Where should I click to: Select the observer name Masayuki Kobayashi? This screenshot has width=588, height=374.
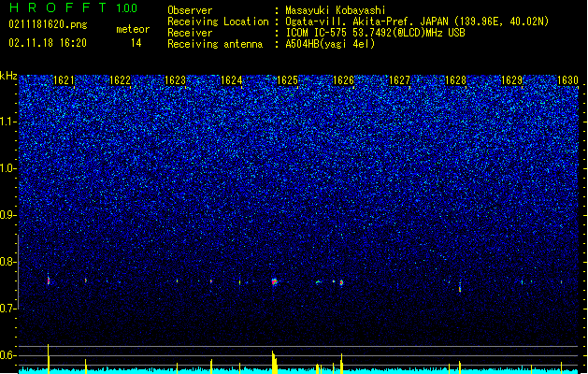336,10
